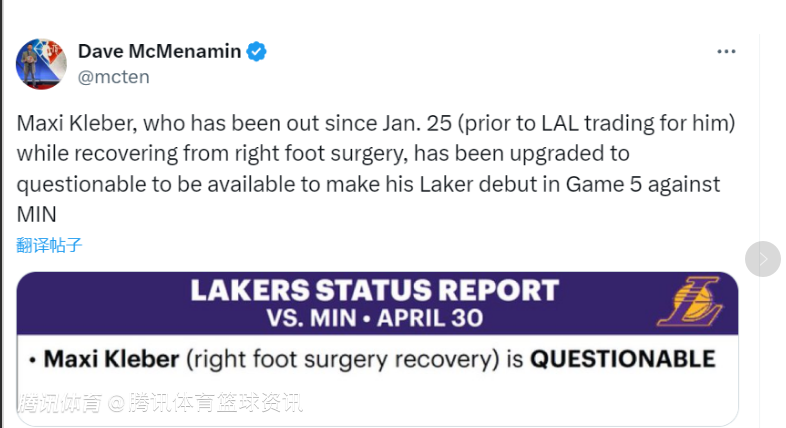Screen dimensions: 786x428
Task: Click the Dave McMenamin display name
Action: (x=159, y=52)
